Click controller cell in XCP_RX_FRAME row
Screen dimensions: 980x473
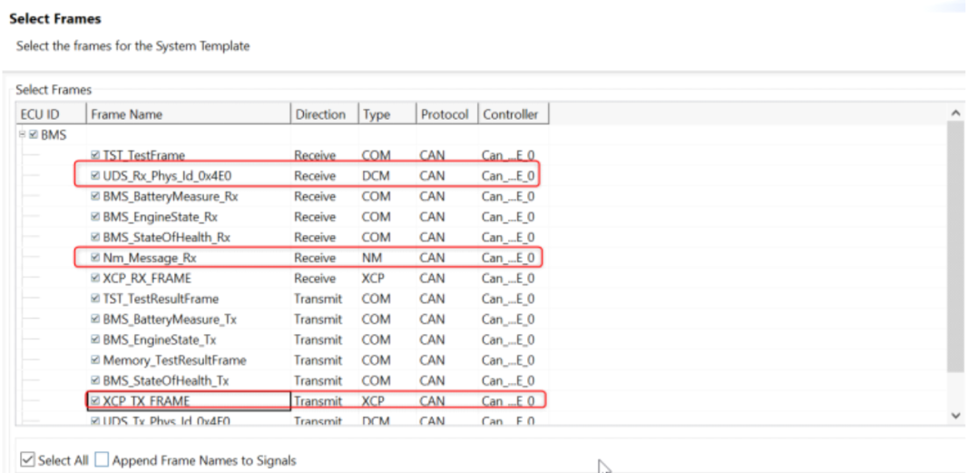click(508, 279)
